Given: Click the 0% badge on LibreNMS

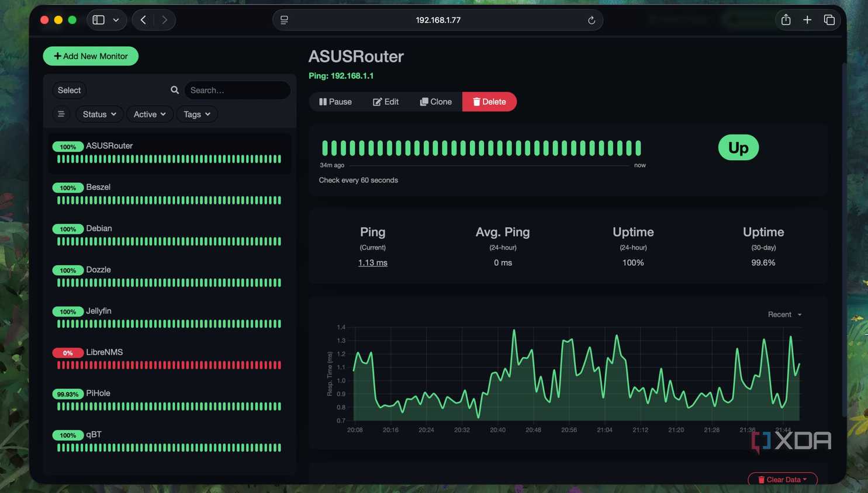Looking at the screenshot, I should (x=68, y=353).
